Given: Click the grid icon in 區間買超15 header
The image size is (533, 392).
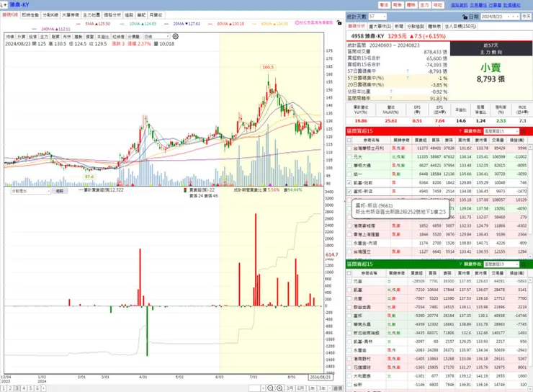Looking at the screenshot, I should click(524, 131).
